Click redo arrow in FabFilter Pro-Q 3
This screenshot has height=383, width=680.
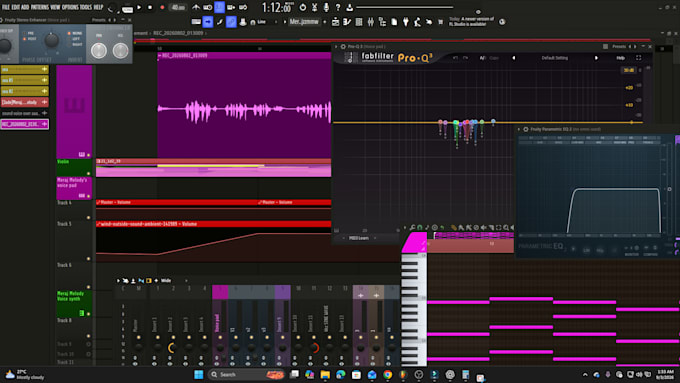[x=466, y=58]
